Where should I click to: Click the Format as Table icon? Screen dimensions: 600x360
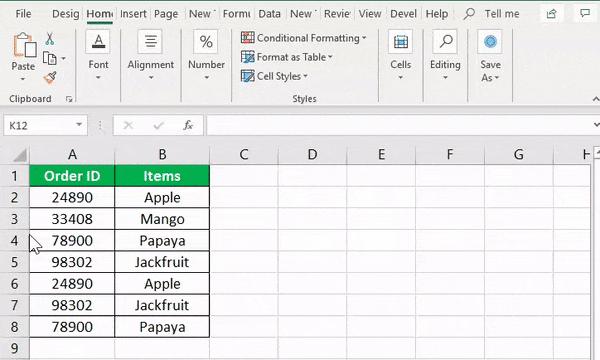pos(248,57)
